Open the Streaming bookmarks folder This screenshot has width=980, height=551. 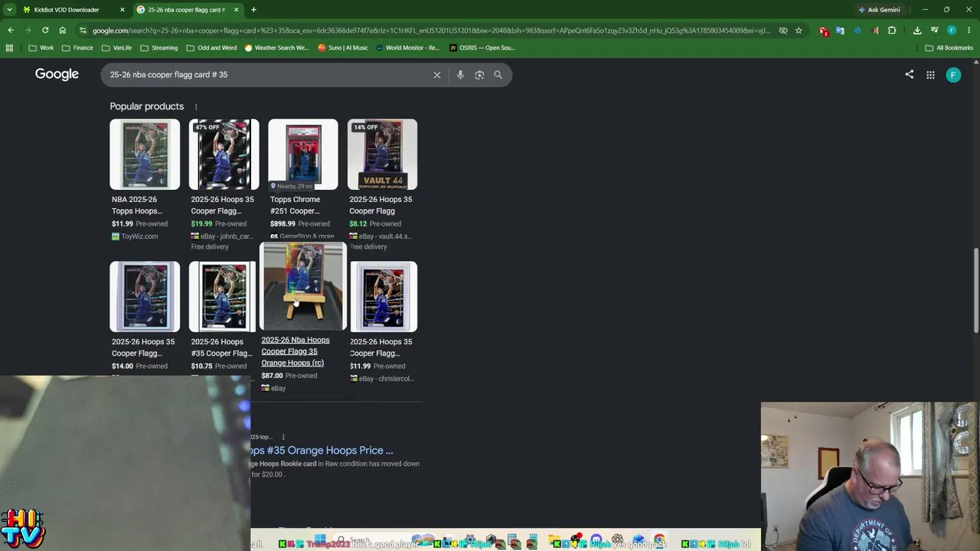[159, 47]
